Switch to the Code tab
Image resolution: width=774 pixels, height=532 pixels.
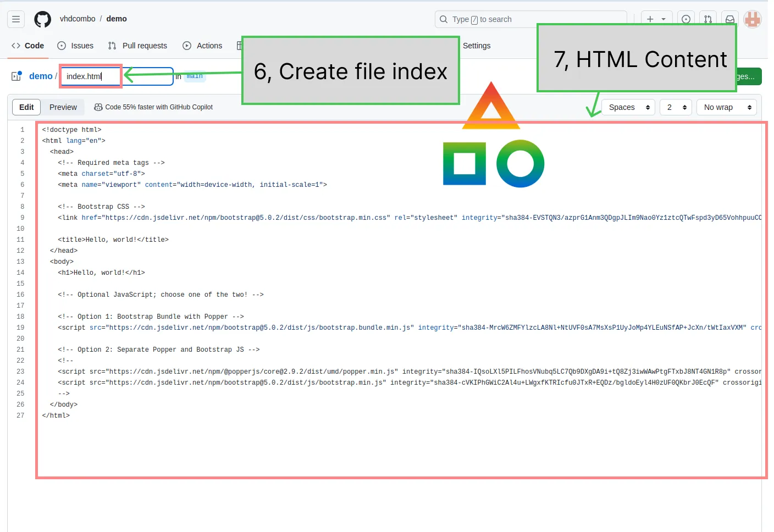click(28, 46)
